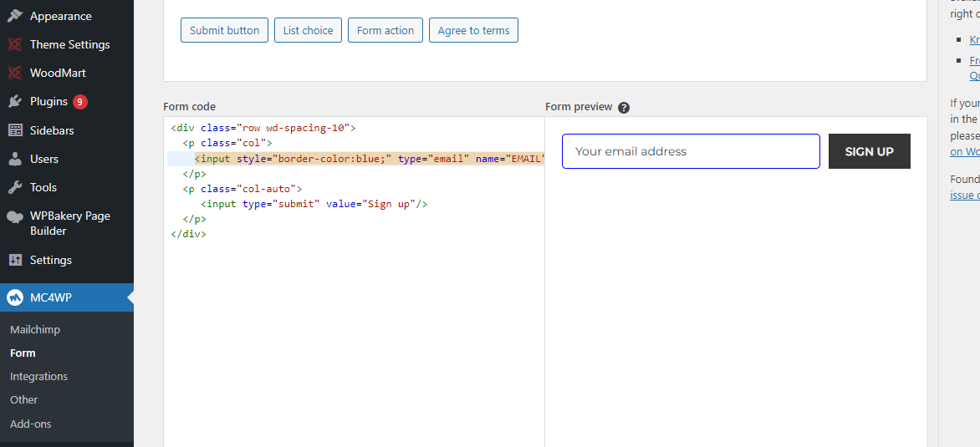Click the Settings sliders icon
The width and height of the screenshot is (980, 447).
[x=15, y=260]
